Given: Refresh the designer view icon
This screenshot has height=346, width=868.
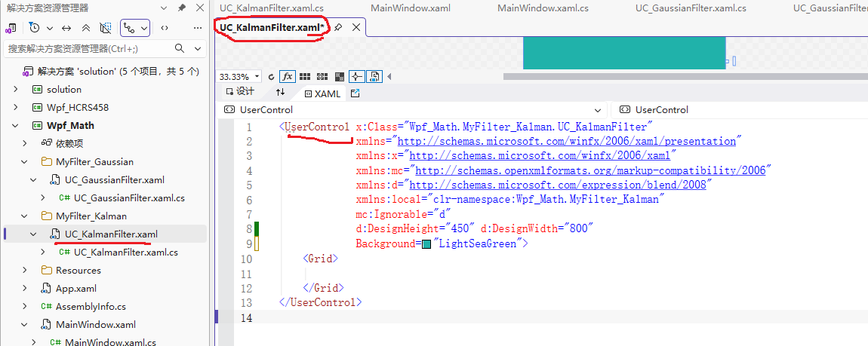Looking at the screenshot, I should [271, 76].
